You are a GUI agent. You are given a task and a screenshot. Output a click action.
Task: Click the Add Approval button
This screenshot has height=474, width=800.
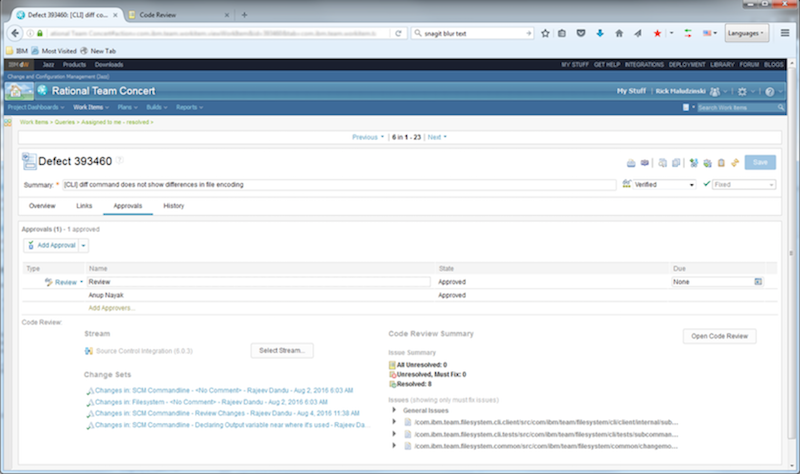[52, 245]
